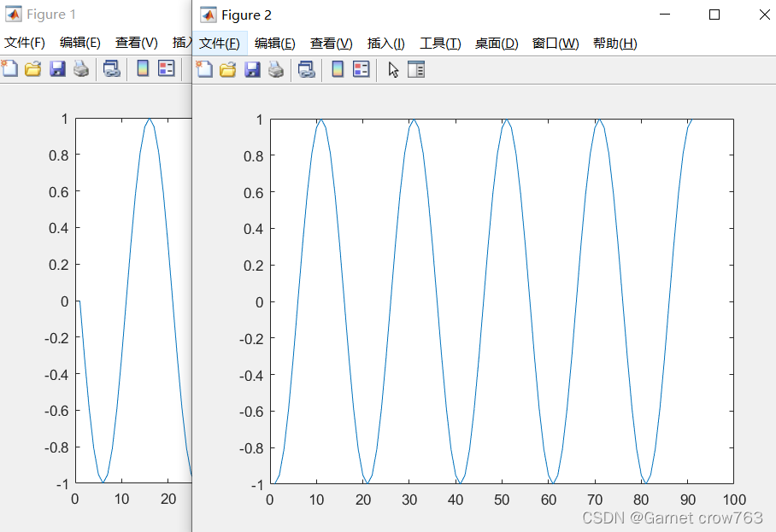Open 查看(V) menu in Figure 1
Viewport: 776px width, 532px height.
point(136,43)
